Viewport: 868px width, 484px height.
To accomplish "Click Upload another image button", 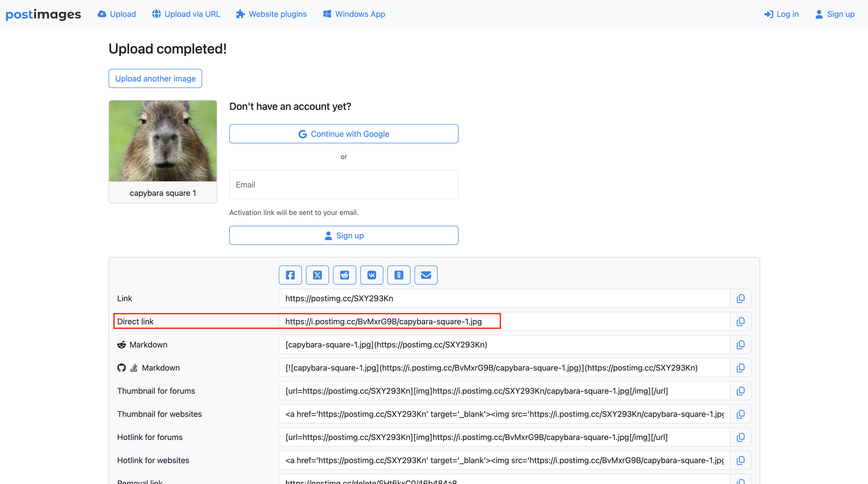I will click(155, 78).
